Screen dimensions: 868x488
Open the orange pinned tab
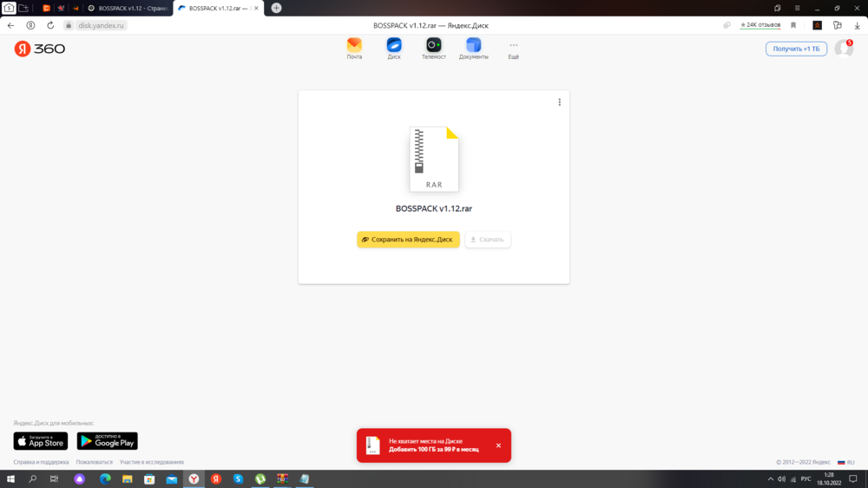click(x=47, y=9)
